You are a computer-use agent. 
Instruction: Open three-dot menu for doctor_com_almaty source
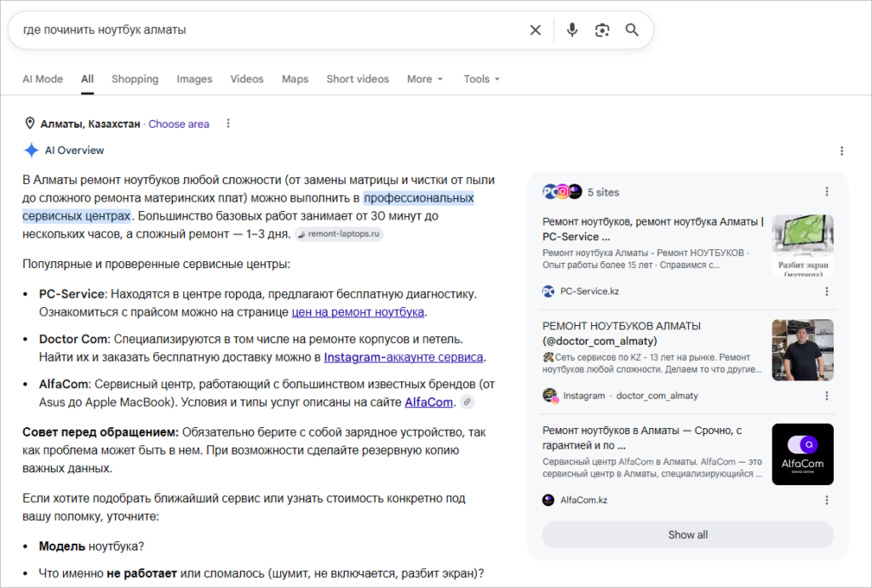point(827,396)
